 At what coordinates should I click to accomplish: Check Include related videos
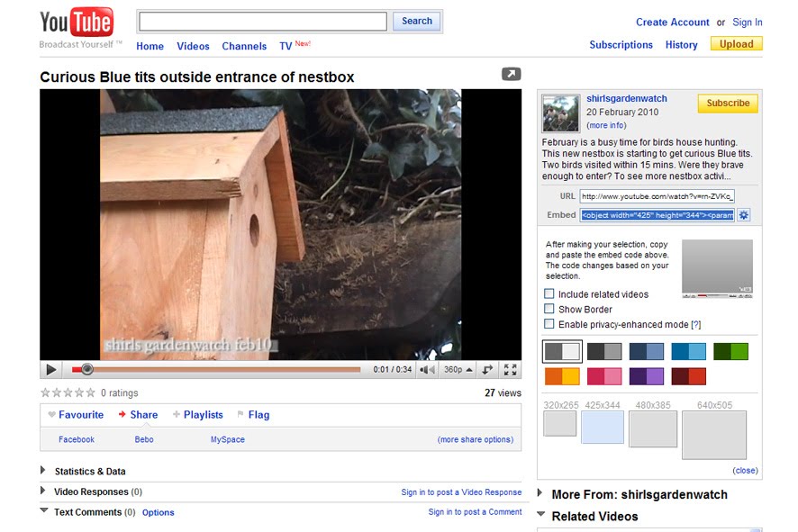pyautogui.click(x=549, y=294)
